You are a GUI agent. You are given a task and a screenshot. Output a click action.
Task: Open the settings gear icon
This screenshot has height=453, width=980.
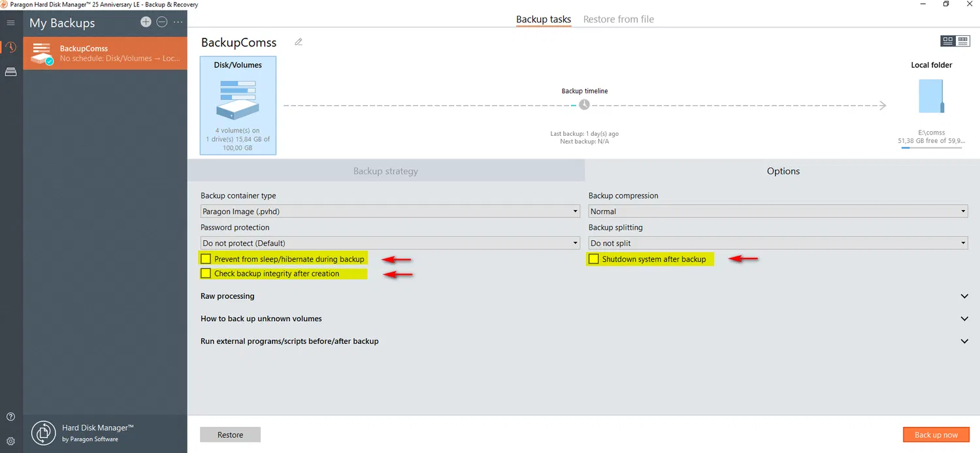(x=10, y=441)
